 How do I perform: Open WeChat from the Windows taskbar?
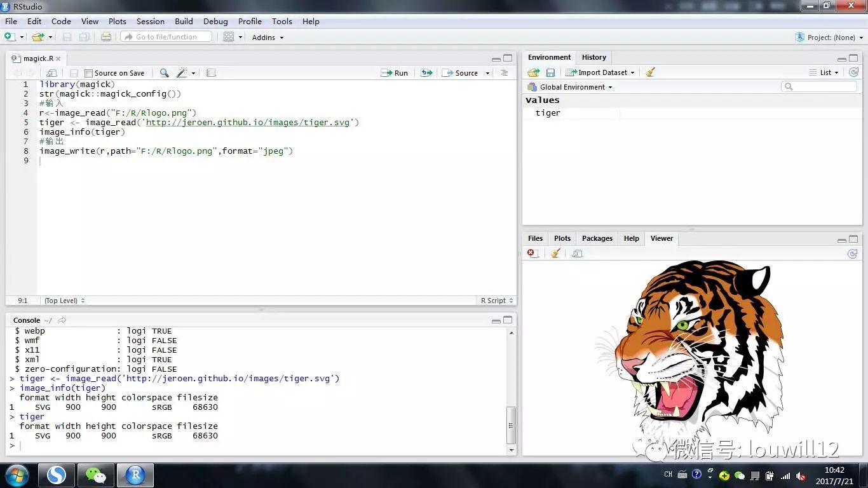click(x=95, y=475)
